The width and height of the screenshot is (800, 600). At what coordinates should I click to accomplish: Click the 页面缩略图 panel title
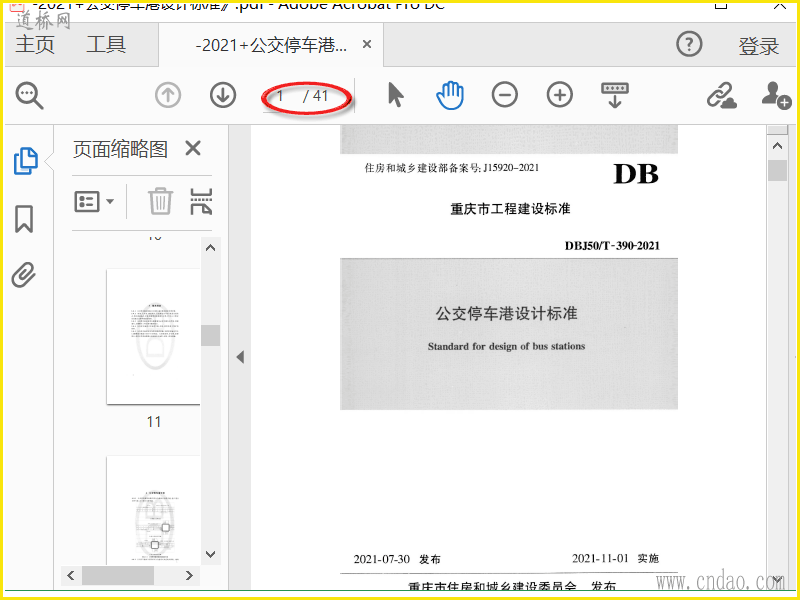pos(120,149)
